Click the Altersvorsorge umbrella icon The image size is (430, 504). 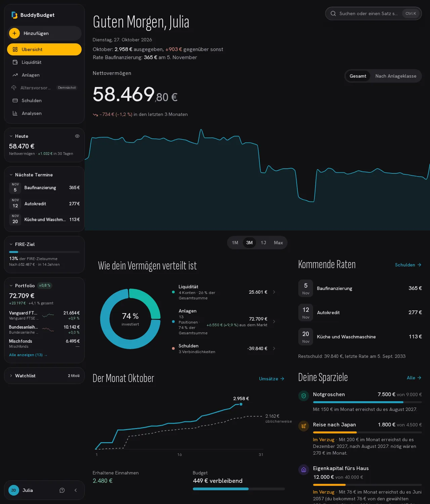(14, 88)
